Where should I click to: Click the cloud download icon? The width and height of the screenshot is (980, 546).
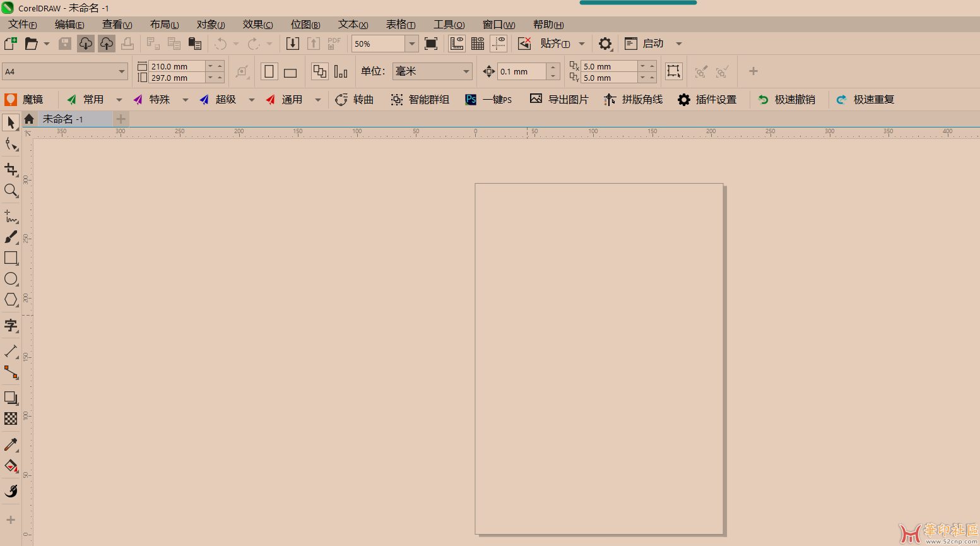coord(86,44)
